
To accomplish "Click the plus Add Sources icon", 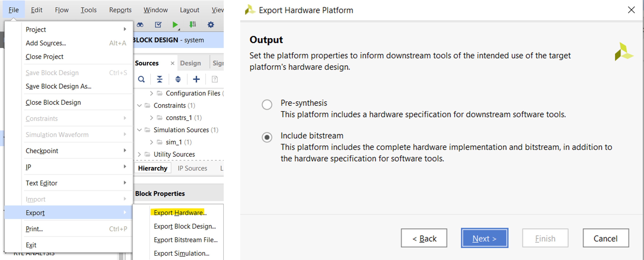I will [196, 79].
